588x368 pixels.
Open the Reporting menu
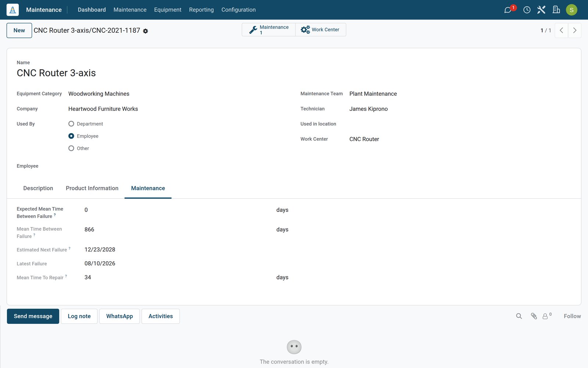coord(201,10)
